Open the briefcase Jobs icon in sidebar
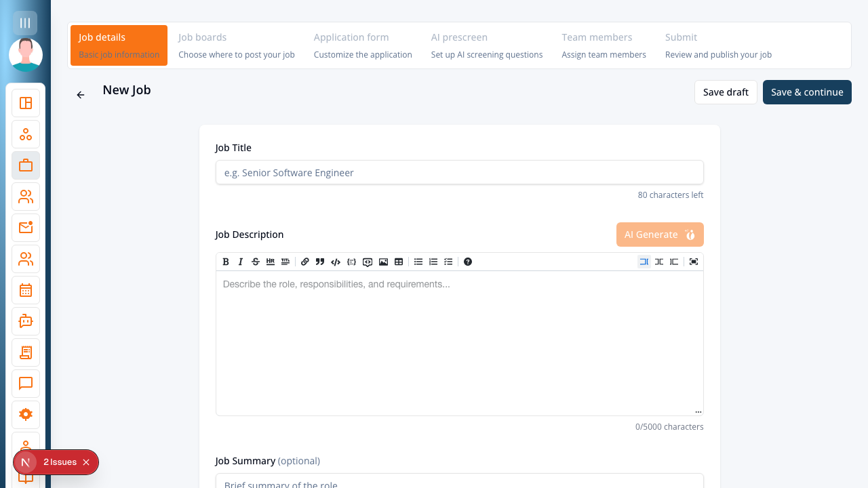Viewport: 868px width, 488px height. point(26,165)
